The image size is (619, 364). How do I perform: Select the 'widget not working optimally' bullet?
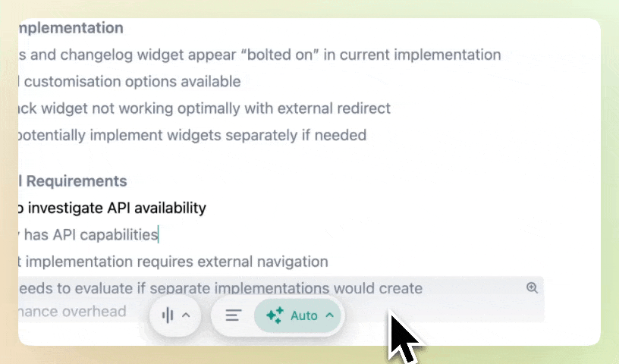140,108
